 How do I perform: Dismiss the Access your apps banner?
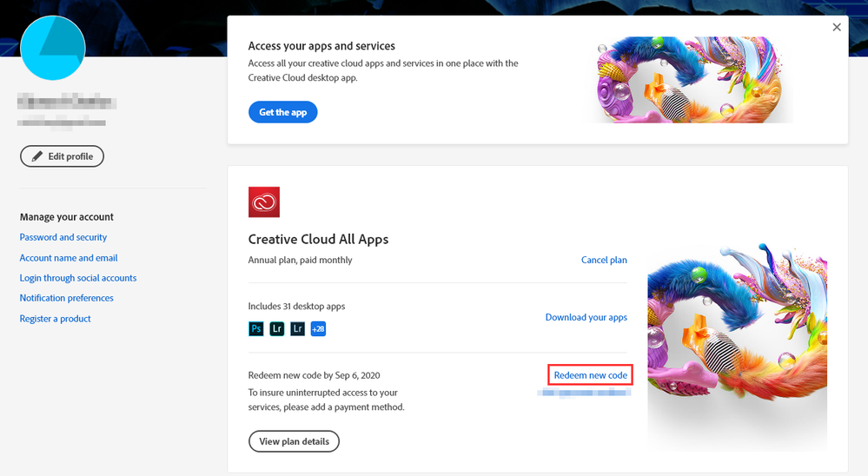click(x=837, y=28)
